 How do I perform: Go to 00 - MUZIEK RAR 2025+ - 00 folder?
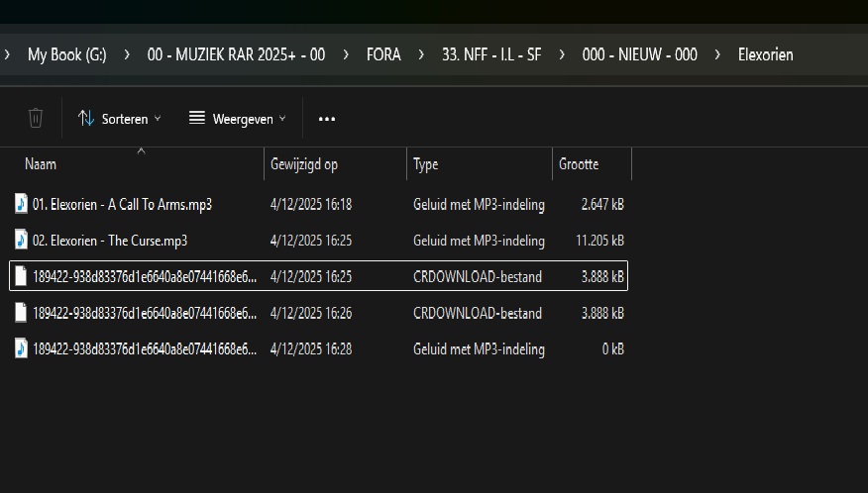[236, 54]
